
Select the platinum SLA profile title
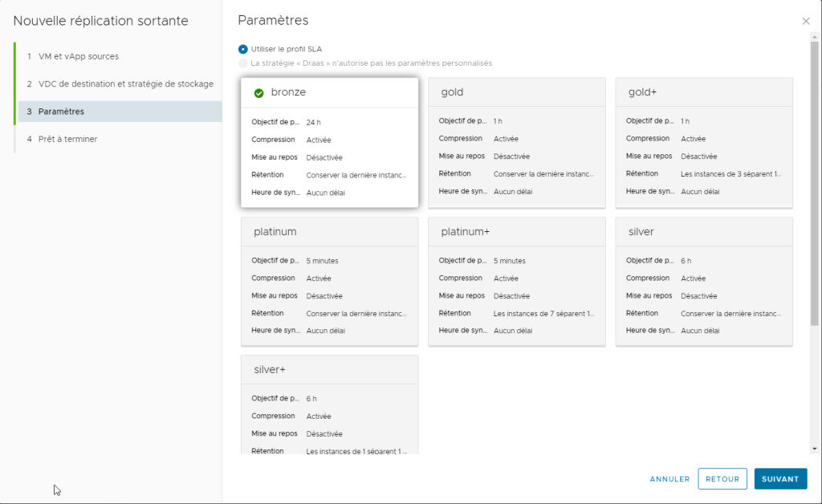click(275, 232)
